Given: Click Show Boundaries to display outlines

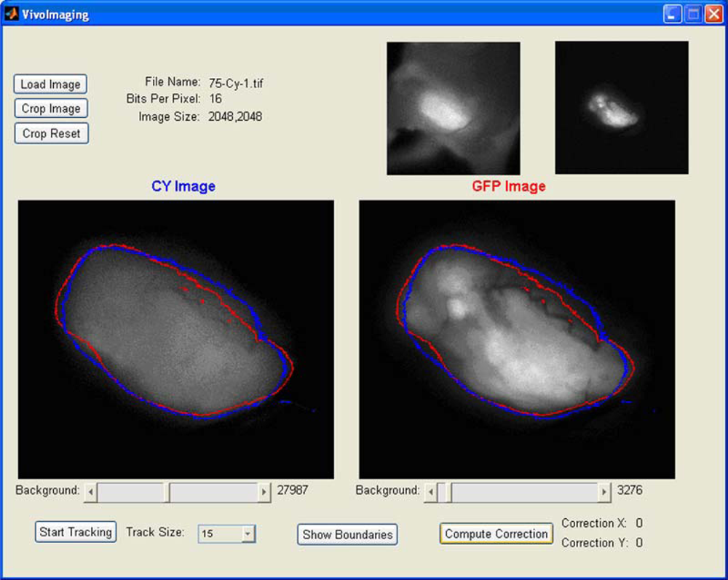Looking at the screenshot, I should tap(347, 534).
